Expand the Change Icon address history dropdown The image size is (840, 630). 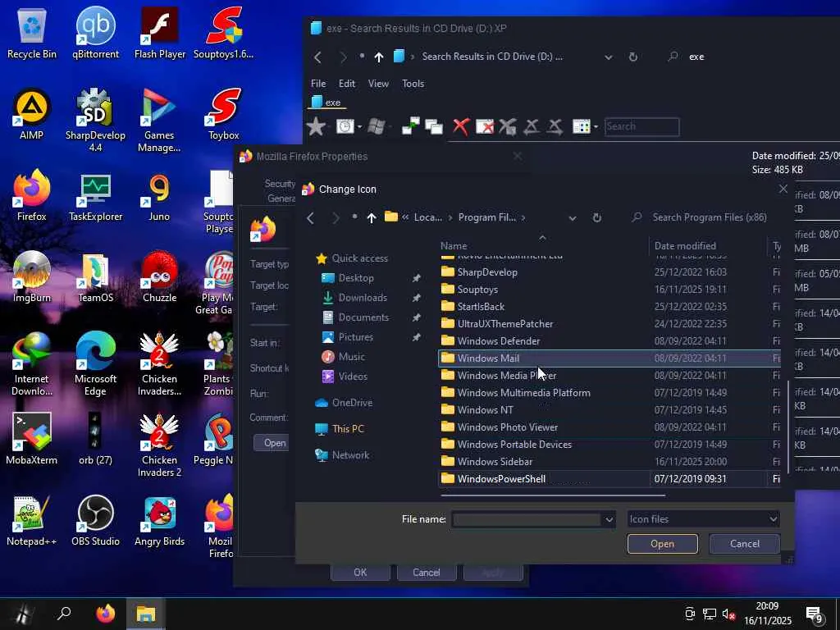click(572, 218)
